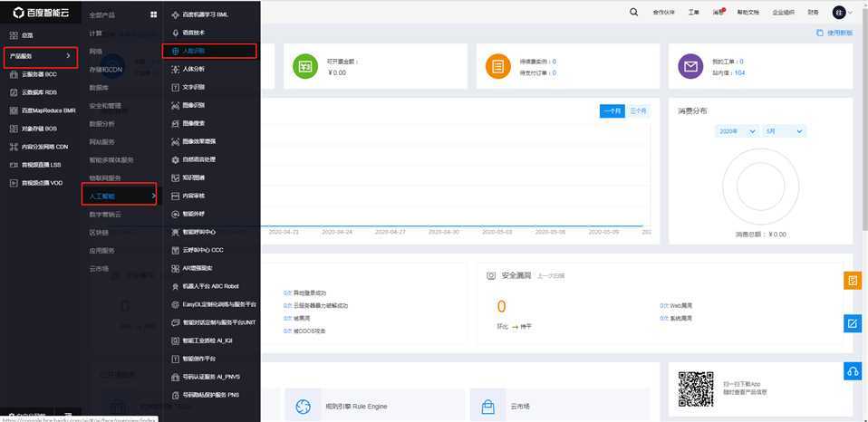The image size is (868, 422).
Task: Click the orange clipboard icon for orders
Action: point(497,66)
